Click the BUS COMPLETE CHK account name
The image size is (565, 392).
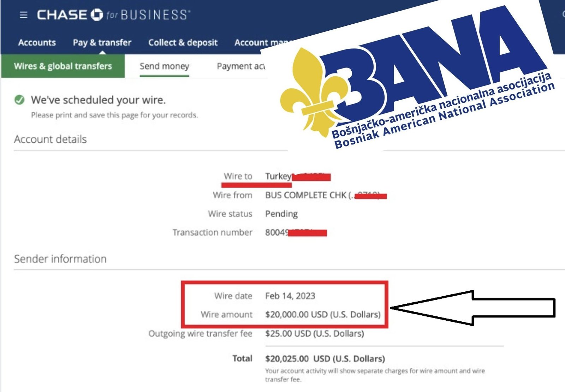point(306,195)
